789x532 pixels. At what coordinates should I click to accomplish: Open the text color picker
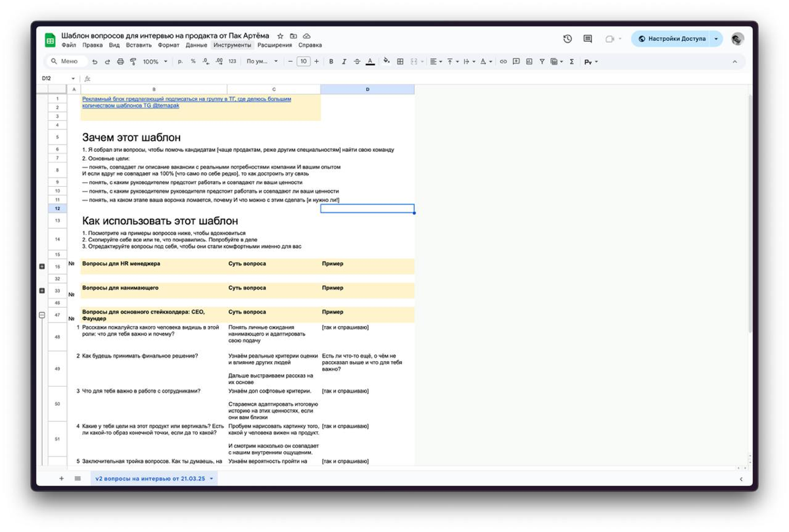[x=370, y=62]
